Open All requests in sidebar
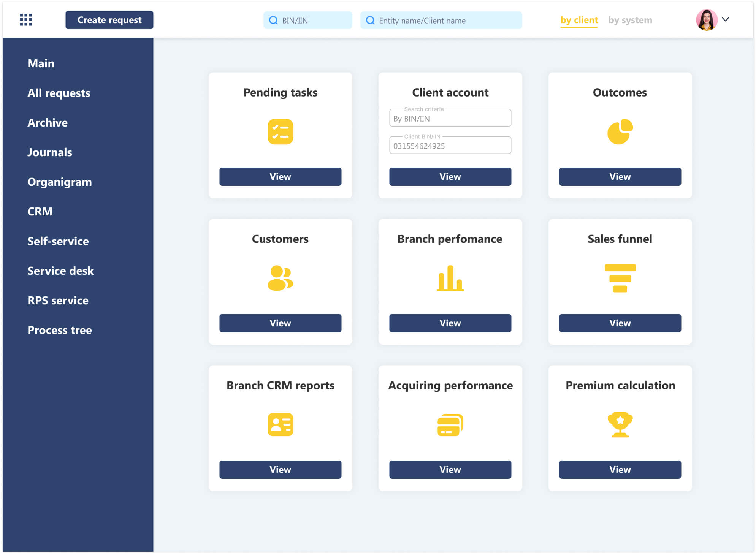The width and height of the screenshot is (756, 554). click(59, 93)
